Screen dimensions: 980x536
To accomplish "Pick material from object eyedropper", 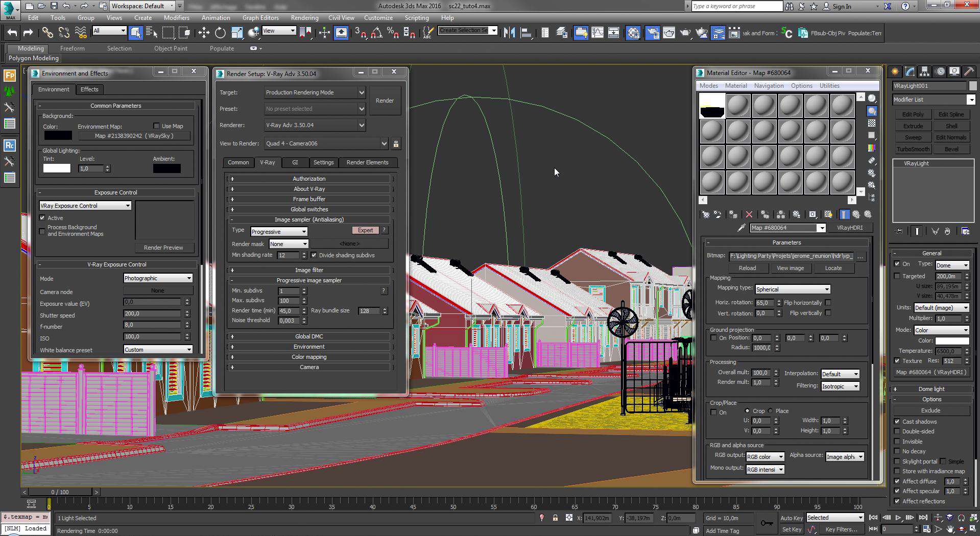I will point(742,228).
